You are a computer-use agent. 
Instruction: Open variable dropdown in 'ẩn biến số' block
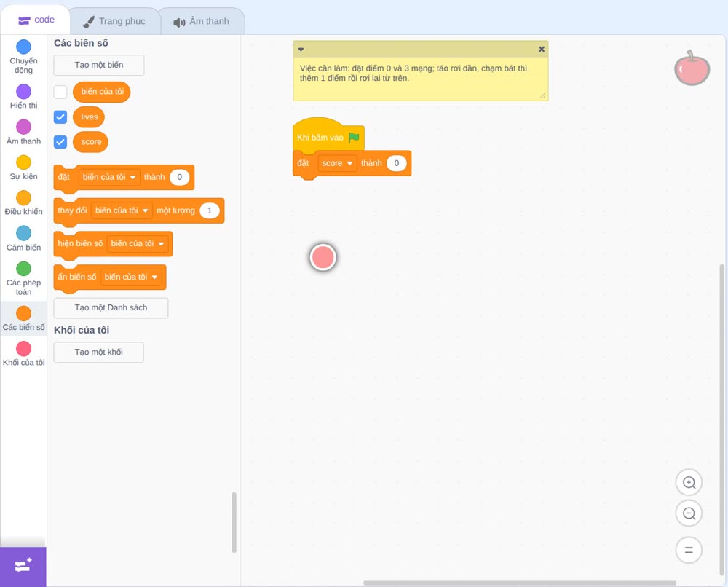point(131,277)
